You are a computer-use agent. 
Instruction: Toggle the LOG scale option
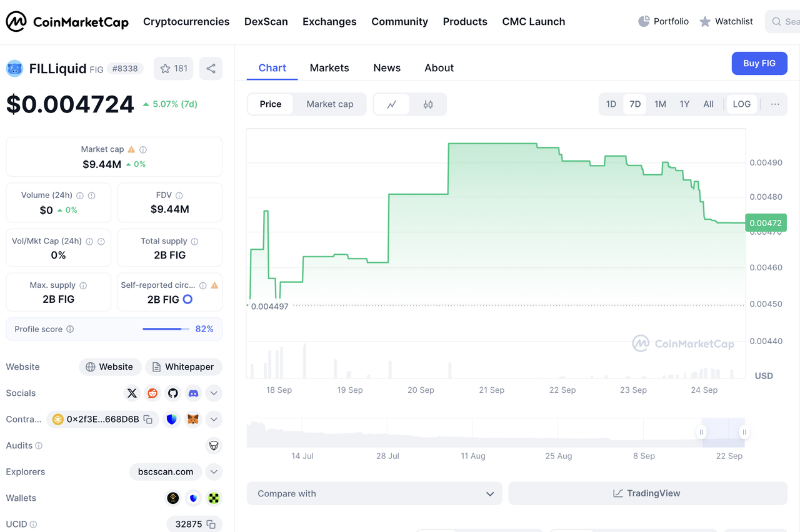(742, 104)
